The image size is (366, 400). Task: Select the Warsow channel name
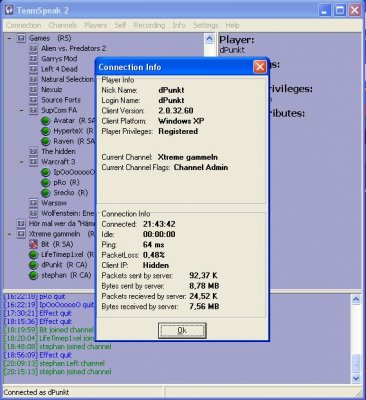pyautogui.click(x=54, y=203)
